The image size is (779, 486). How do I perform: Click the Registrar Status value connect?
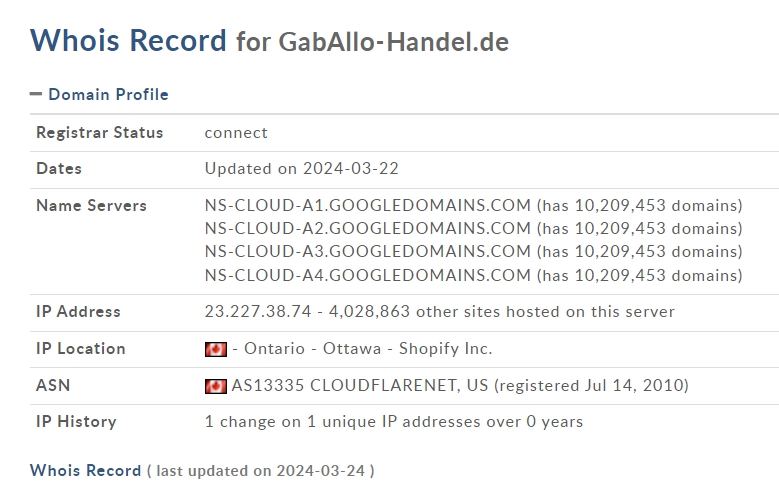(x=236, y=133)
